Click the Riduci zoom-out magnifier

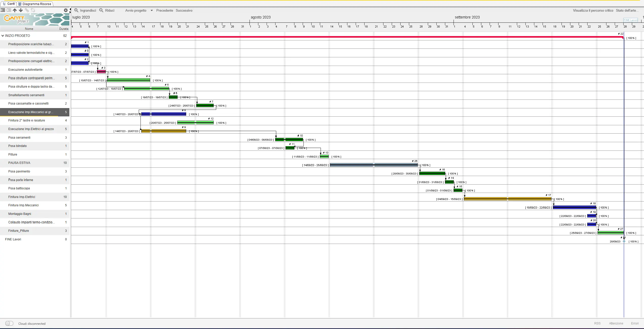coord(101,10)
